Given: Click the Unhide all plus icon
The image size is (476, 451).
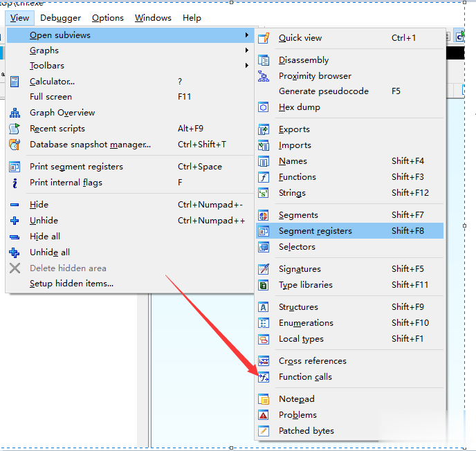Looking at the screenshot, I should [15, 252].
